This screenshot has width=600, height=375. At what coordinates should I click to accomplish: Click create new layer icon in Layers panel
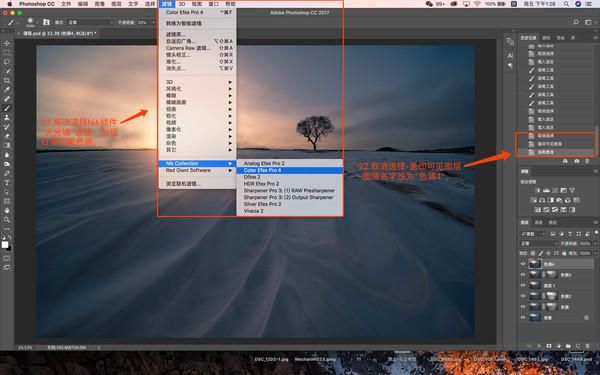click(x=578, y=346)
